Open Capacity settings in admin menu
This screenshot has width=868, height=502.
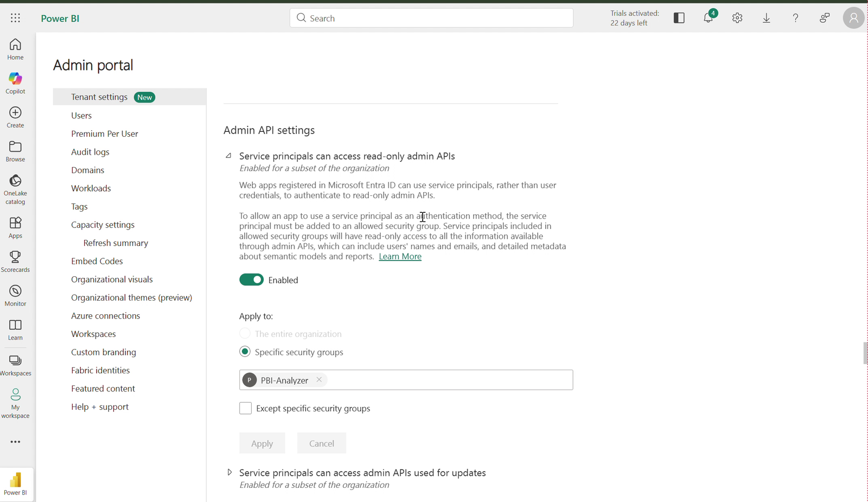click(103, 225)
